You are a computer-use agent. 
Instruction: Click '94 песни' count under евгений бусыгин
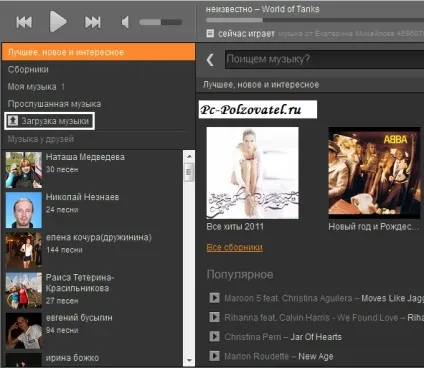tap(62, 330)
